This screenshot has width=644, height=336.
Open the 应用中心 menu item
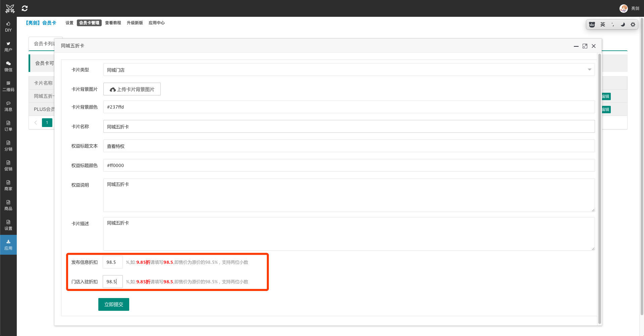[157, 23]
